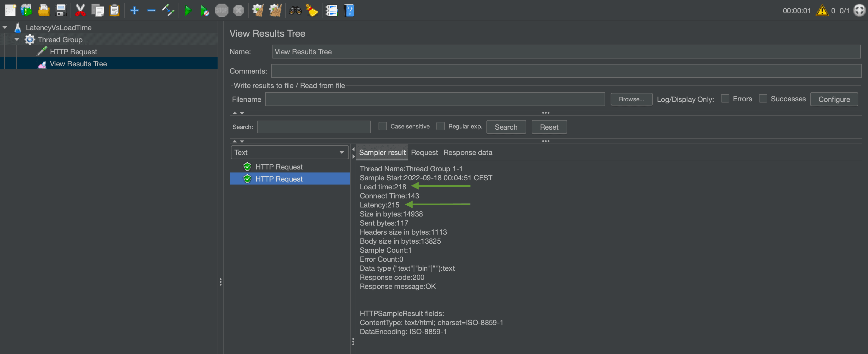Enable the Errors checkbox
This screenshot has width=868, height=354.
(725, 98)
